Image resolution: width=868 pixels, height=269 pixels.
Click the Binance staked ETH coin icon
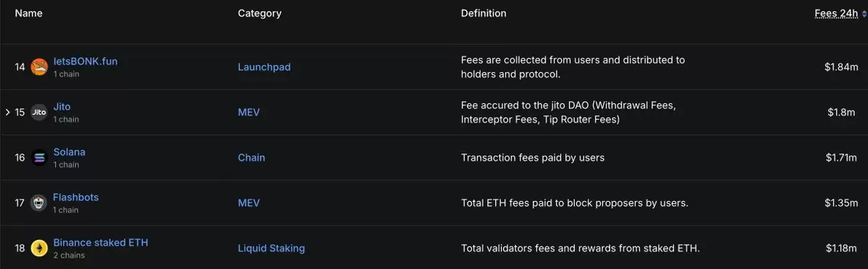tap(39, 249)
